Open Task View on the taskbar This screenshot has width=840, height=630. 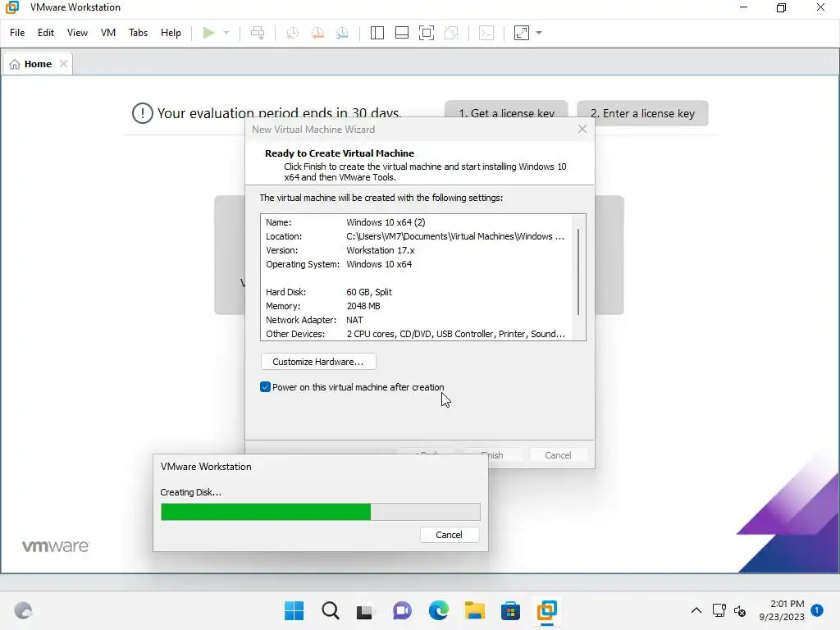(x=365, y=610)
